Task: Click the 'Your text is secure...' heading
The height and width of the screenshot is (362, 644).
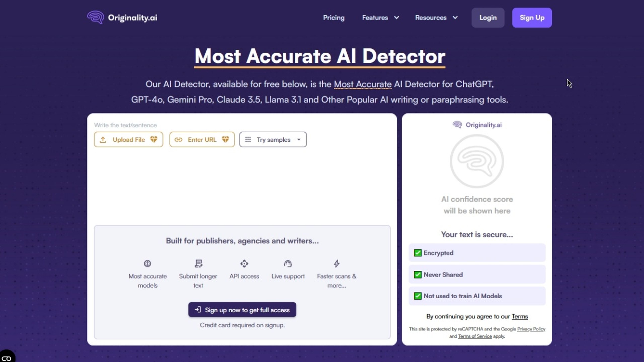Action: pos(477,235)
